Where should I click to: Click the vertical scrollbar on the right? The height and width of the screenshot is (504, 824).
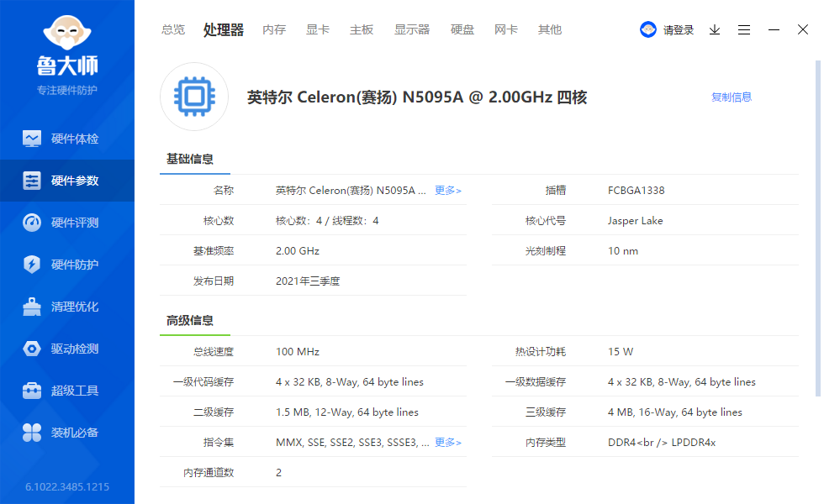pos(817,227)
